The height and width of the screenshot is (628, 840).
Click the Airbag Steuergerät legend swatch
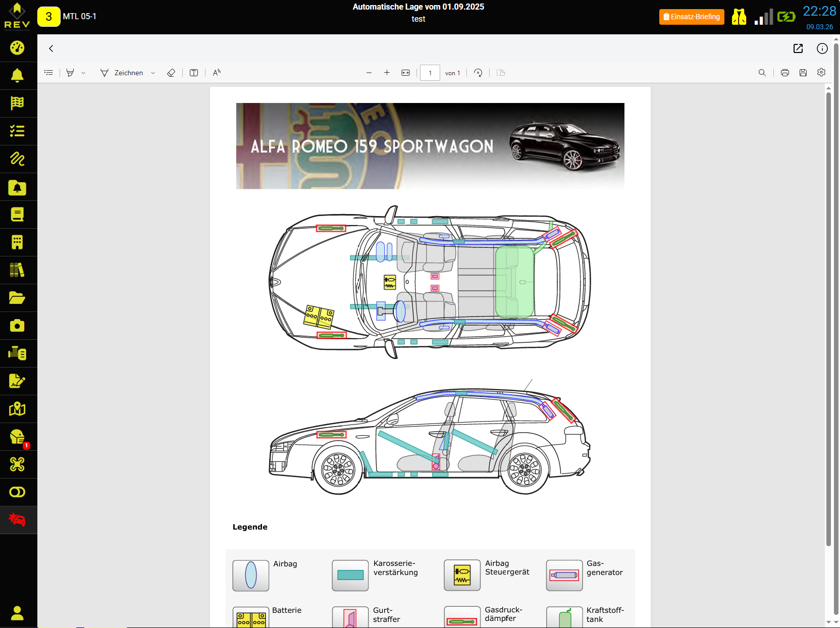462,575
